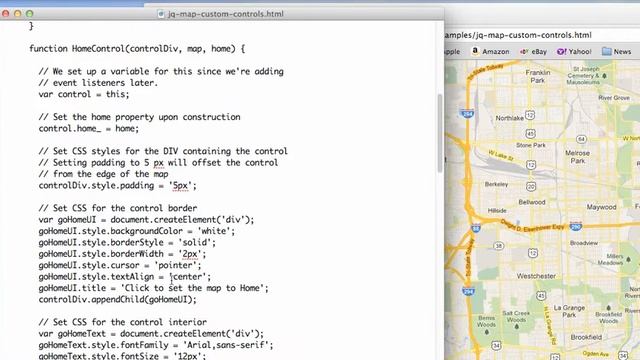640x360 pixels.
Task: Click the goHomeUI.style.borderStyle line
Action: (x=127, y=242)
